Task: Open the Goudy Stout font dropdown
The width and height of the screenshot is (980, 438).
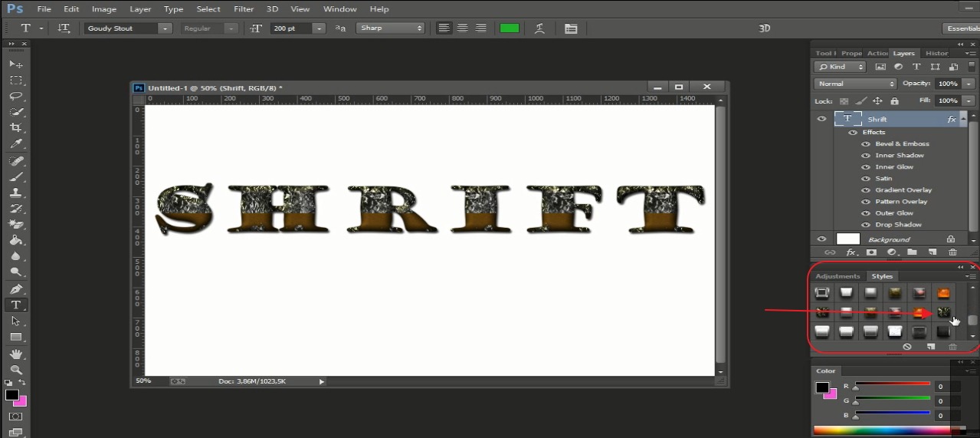Action: click(165, 28)
